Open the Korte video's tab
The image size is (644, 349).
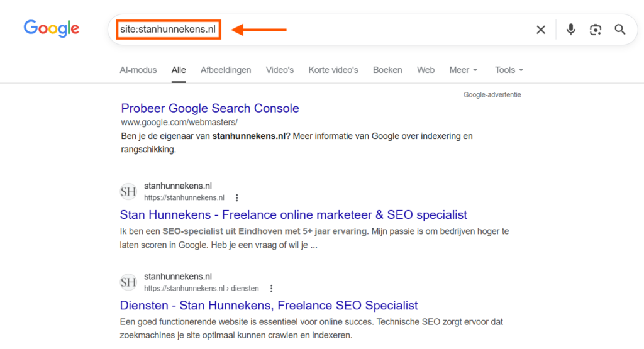pos(333,70)
